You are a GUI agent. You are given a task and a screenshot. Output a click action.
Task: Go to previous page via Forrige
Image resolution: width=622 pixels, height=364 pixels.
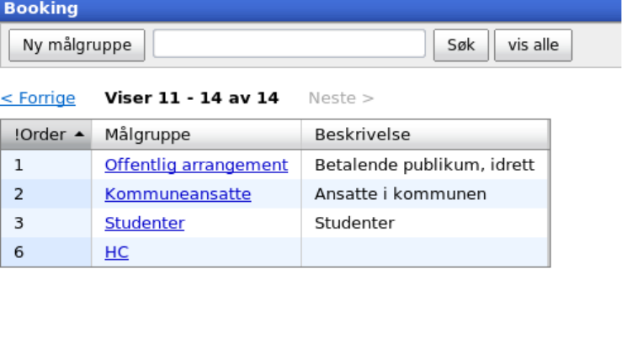coord(38,98)
